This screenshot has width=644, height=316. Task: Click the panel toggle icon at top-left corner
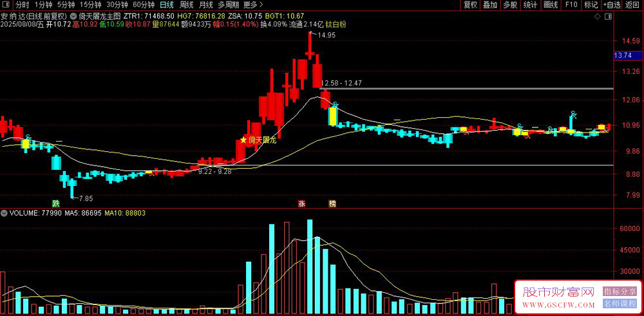5,5
